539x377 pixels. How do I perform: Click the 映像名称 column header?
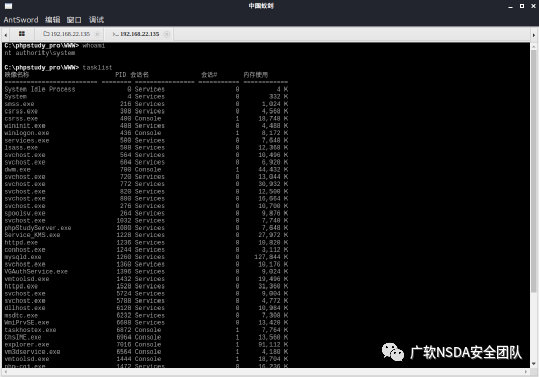(17, 75)
